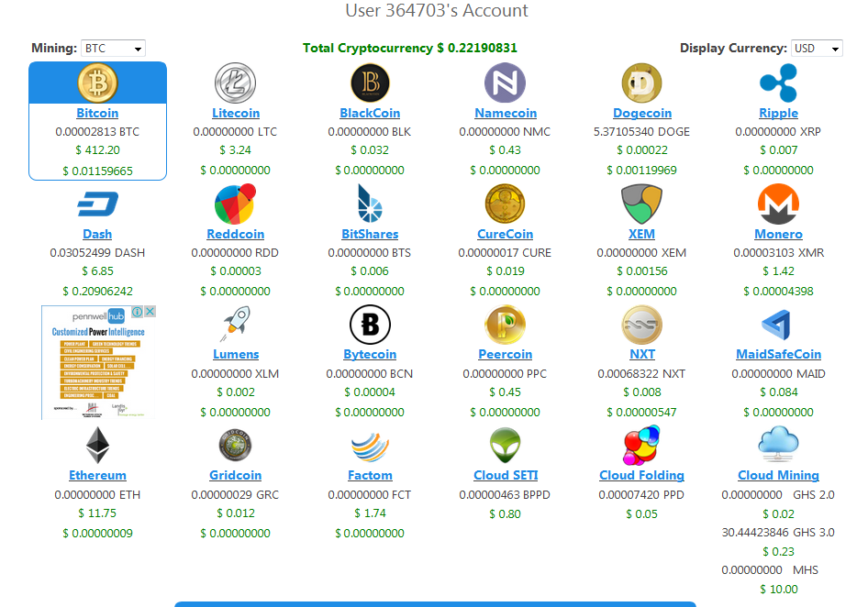Viewport: 868px width, 607px height.
Task: Open the Dogecoin link
Action: coord(642,113)
